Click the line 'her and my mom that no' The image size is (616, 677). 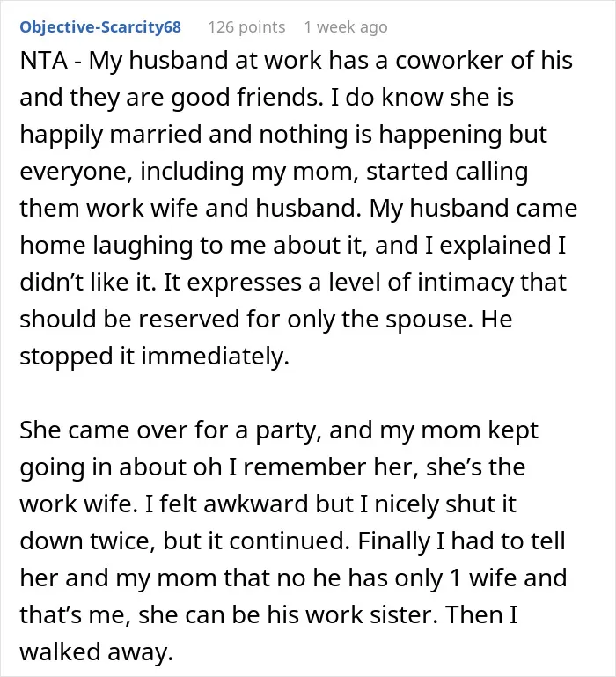[x=293, y=578]
